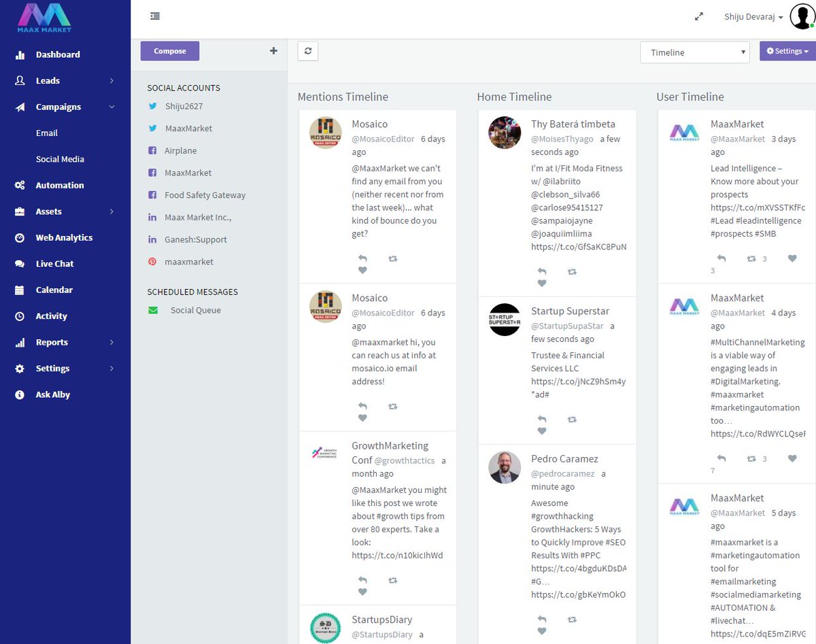Open the Social Queue
The height and width of the screenshot is (644, 816).
(x=195, y=310)
